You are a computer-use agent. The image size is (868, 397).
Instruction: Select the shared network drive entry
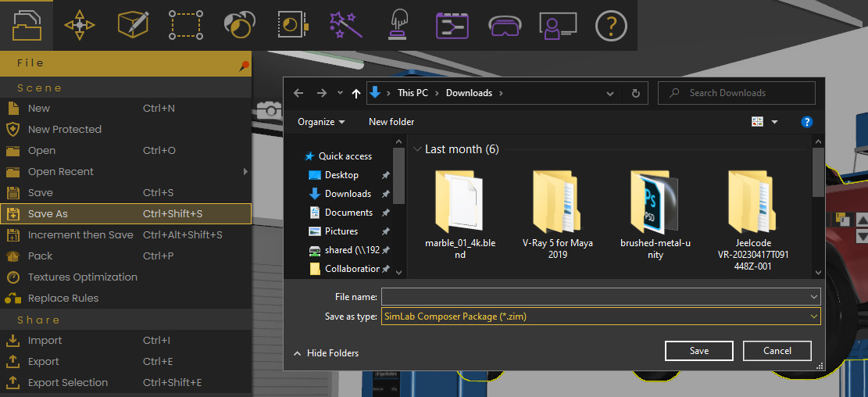[x=344, y=250]
